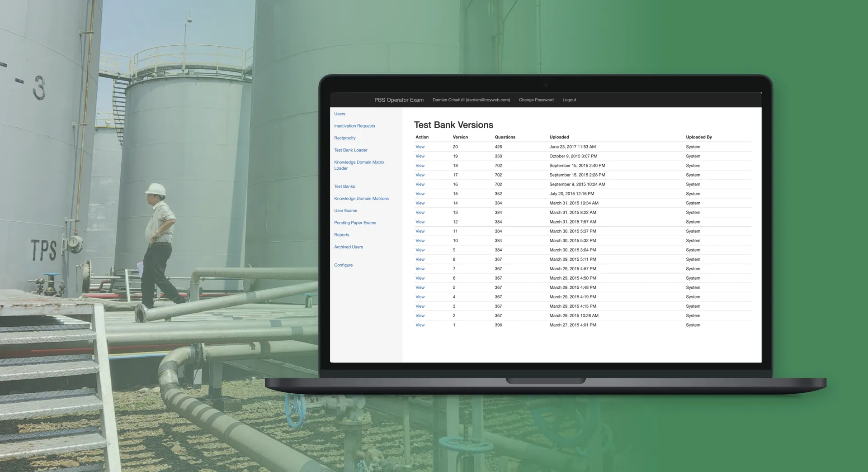Open the Test Bank Loader
The width and height of the screenshot is (868, 472).
pyautogui.click(x=351, y=150)
